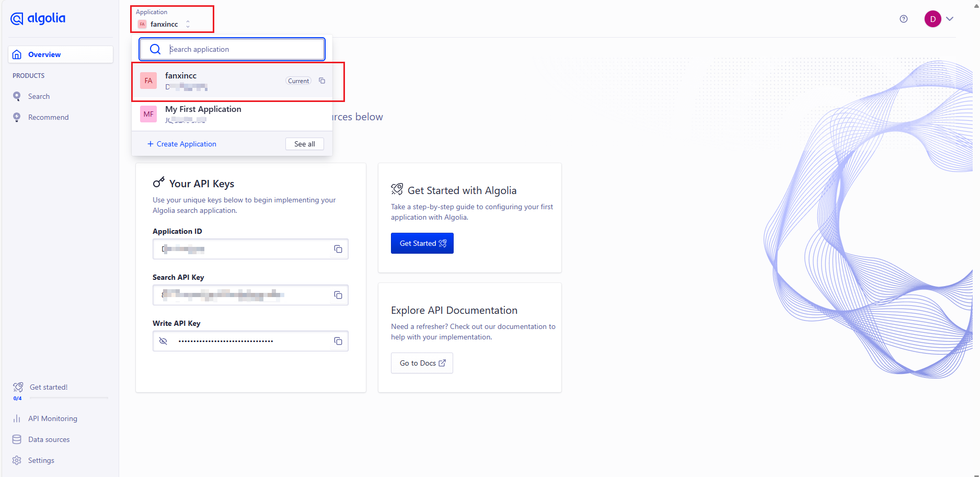
Task: Copy the Application ID value
Action: tap(338, 249)
